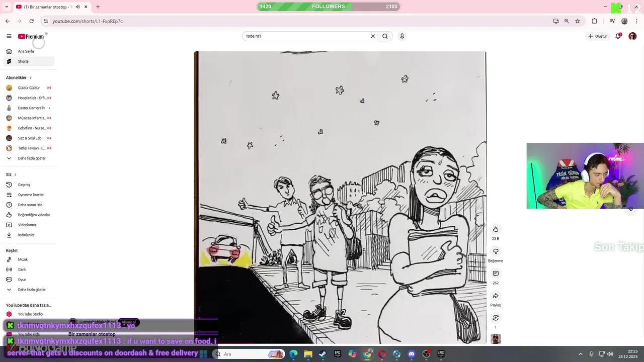Open a new browser tab
The height and width of the screenshot is (362, 644).
coord(98,7)
